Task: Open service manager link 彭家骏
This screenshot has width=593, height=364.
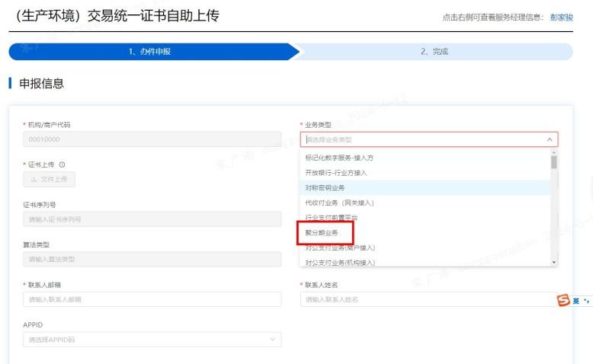Action: point(561,18)
